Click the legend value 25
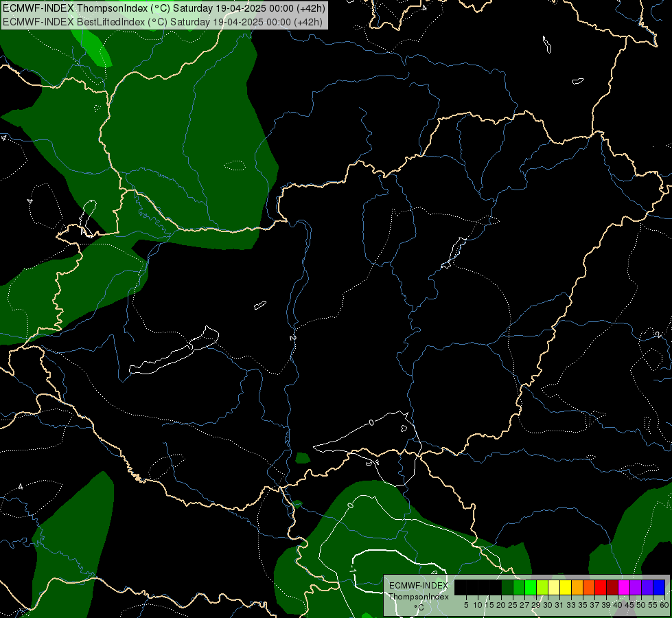 (513, 605)
